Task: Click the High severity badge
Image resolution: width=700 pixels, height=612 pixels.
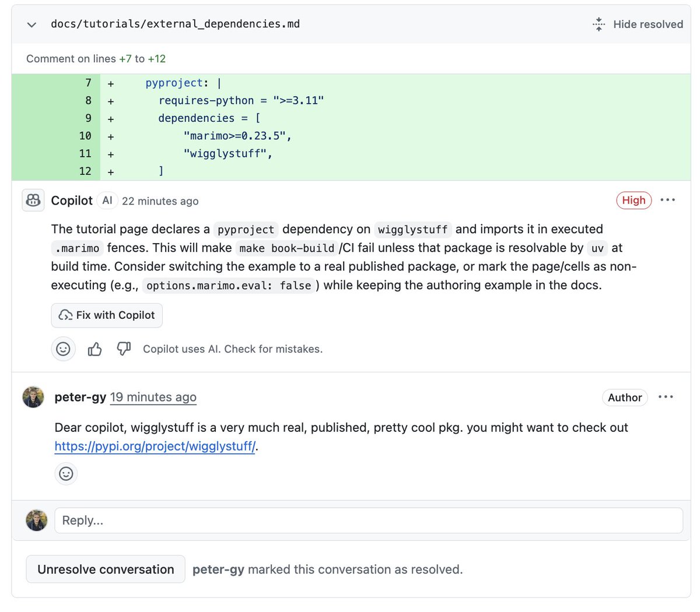Action: (633, 200)
